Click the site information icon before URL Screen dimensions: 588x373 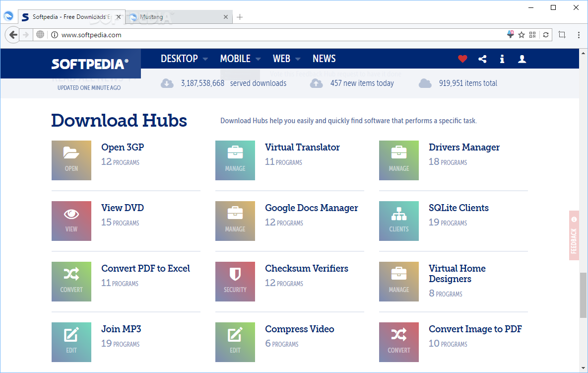pyautogui.click(x=55, y=35)
